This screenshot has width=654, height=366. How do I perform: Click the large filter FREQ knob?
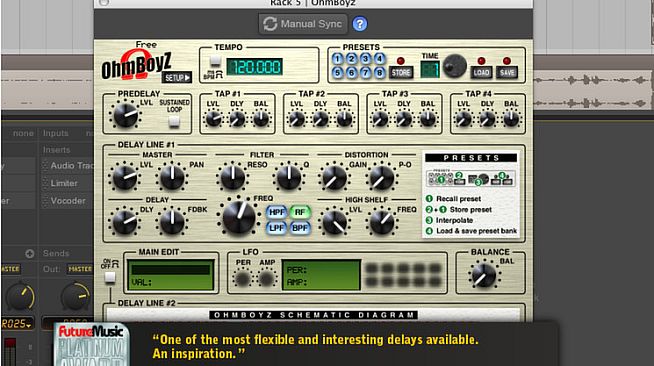point(239,217)
